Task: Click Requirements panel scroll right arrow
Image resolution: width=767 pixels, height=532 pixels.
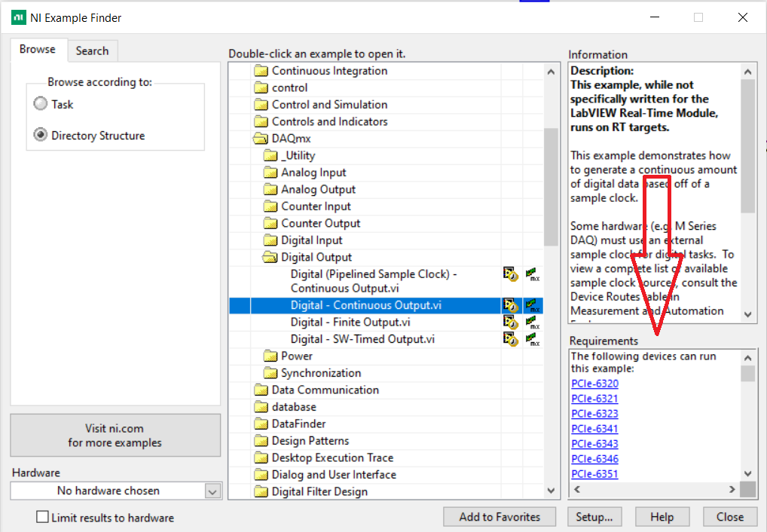Action: click(x=732, y=489)
